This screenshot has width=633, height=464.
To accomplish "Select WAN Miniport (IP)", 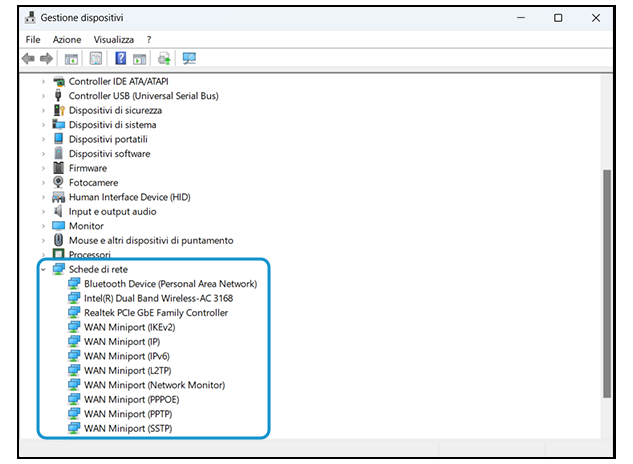I will click(122, 342).
